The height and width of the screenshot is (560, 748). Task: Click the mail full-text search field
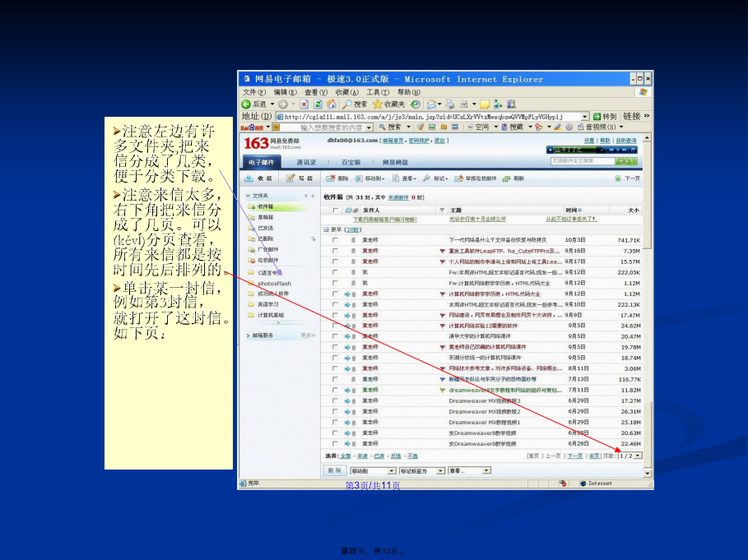click(583, 161)
